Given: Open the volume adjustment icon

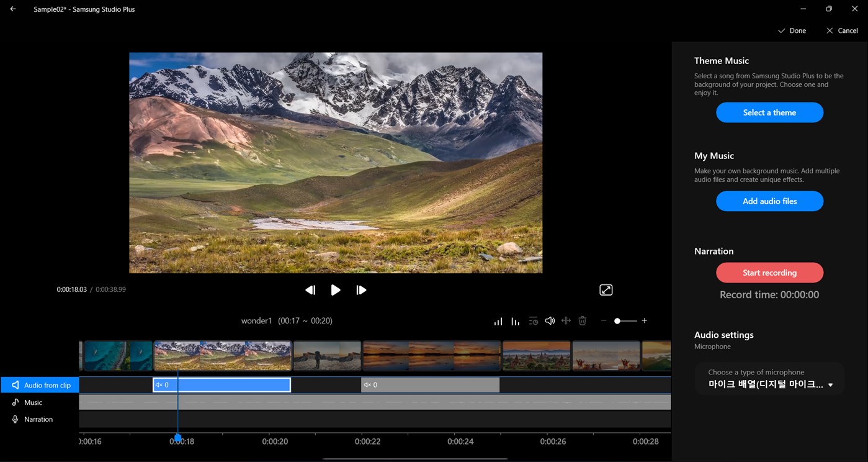Looking at the screenshot, I should click(x=550, y=321).
